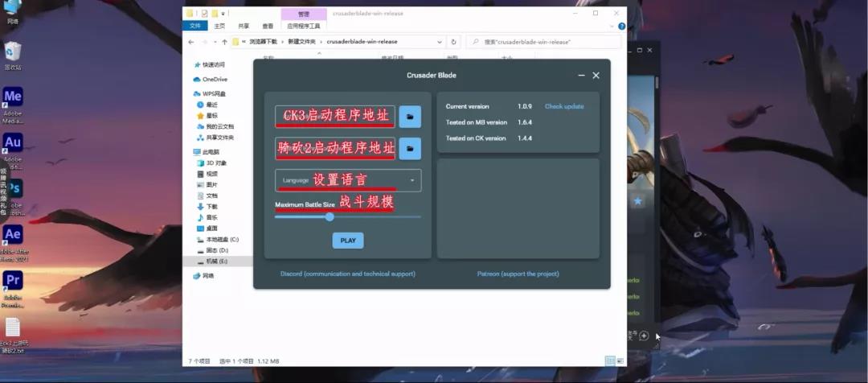Open the Discord communication and support link
868x383 pixels.
(348, 274)
